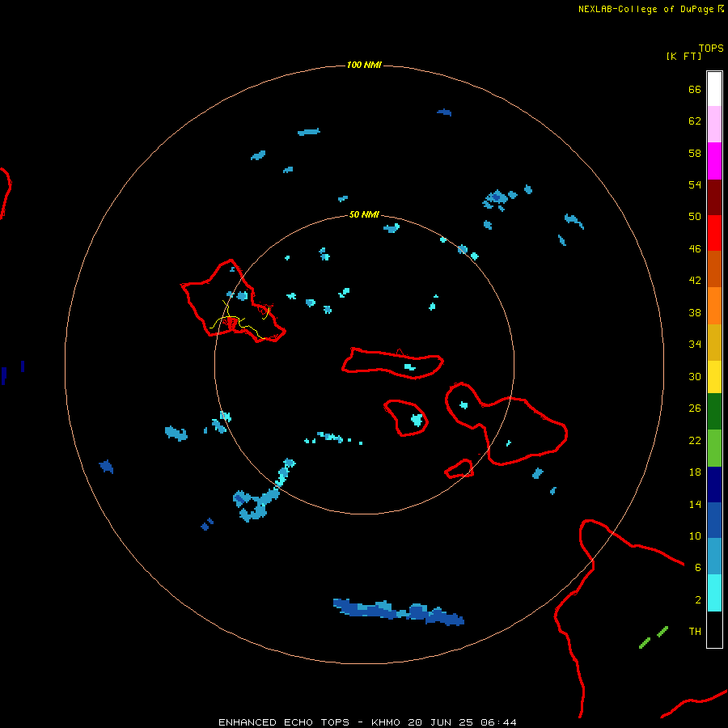728x728 pixels.
Task: Click the legend value 58
Action: [x=695, y=153]
